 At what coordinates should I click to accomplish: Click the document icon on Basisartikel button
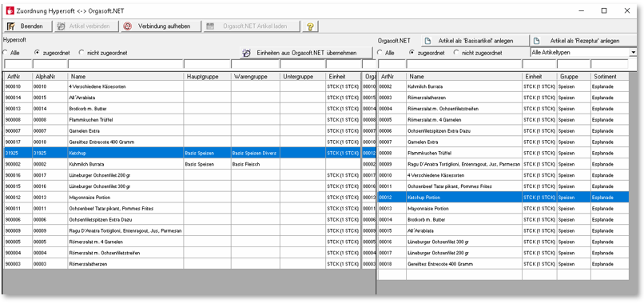click(427, 41)
